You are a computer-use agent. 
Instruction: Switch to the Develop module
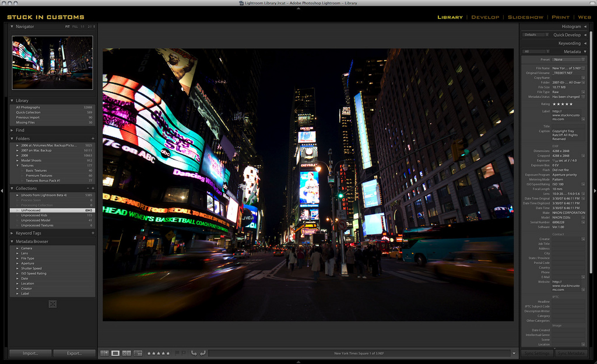click(x=485, y=17)
